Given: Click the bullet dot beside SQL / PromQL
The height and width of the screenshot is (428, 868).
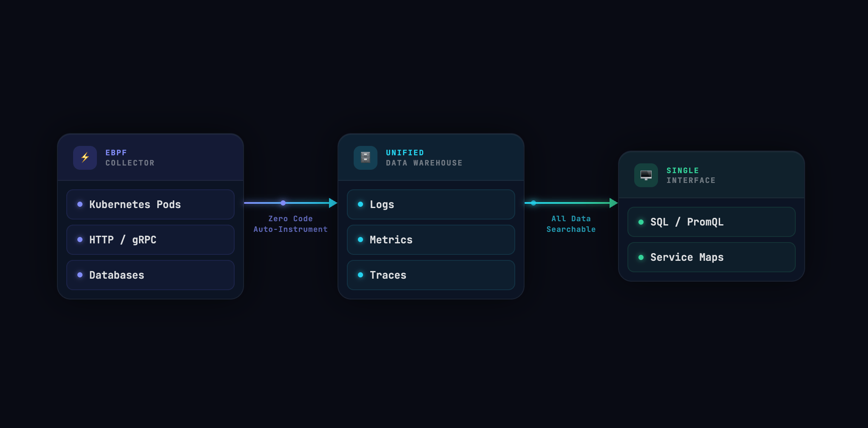Looking at the screenshot, I should coord(640,222).
